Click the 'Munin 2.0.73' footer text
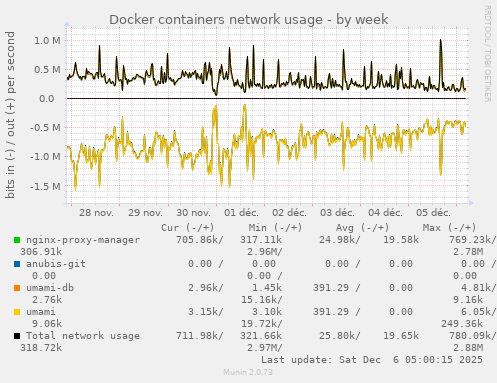The height and width of the screenshot is (383, 497). [x=248, y=372]
